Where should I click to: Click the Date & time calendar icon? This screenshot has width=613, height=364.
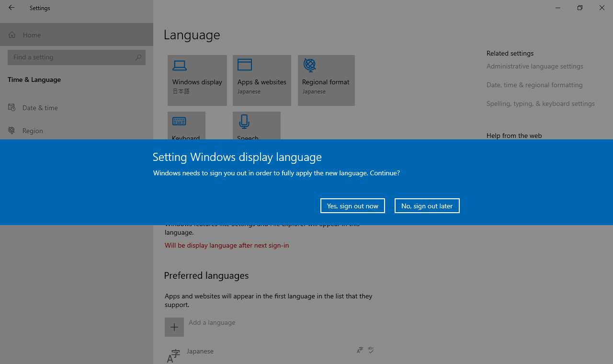(x=12, y=108)
